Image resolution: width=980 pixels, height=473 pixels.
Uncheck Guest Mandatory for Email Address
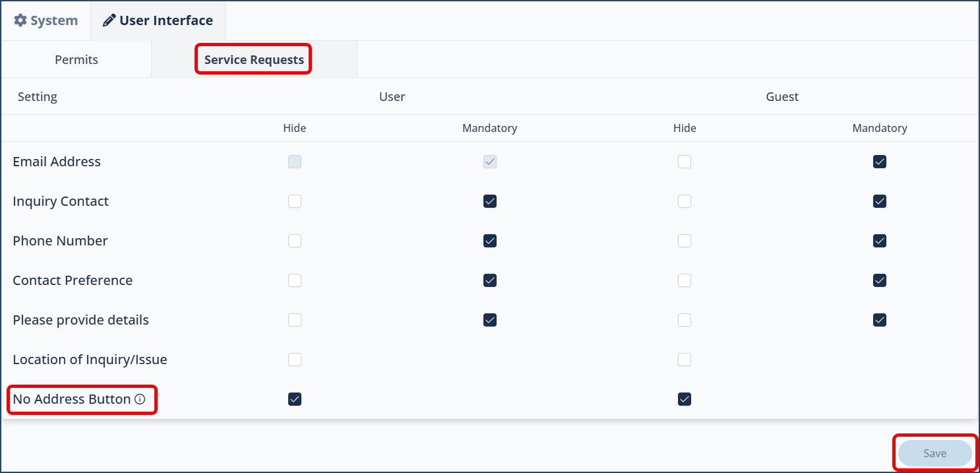point(880,162)
